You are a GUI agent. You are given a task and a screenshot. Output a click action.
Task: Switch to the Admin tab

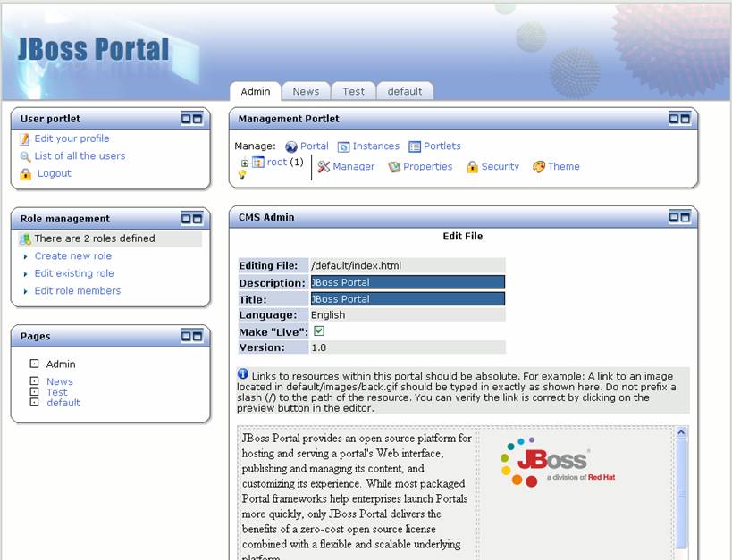pyautogui.click(x=256, y=91)
